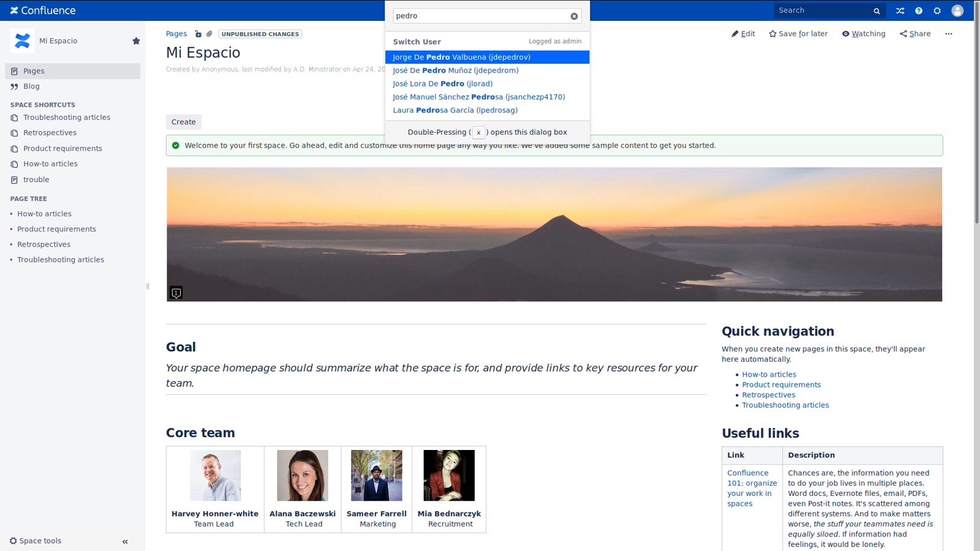
Task: Open the administration gear menu
Action: [937, 10]
